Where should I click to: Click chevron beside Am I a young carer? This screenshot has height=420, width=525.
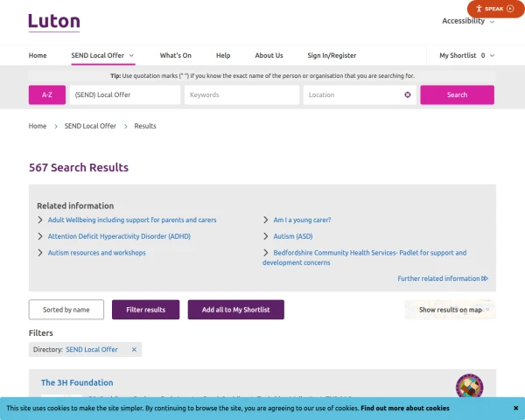click(266, 220)
